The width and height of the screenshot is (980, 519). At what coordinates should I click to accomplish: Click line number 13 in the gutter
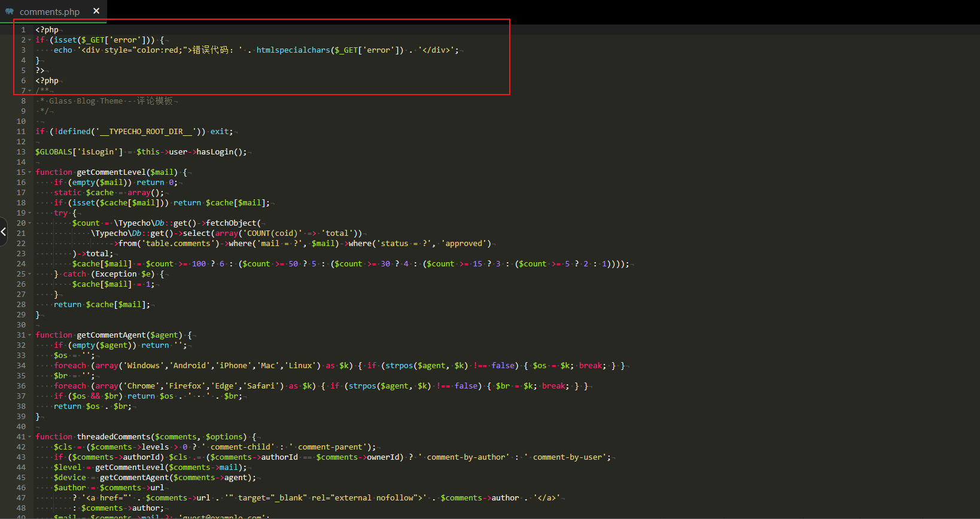coord(21,152)
